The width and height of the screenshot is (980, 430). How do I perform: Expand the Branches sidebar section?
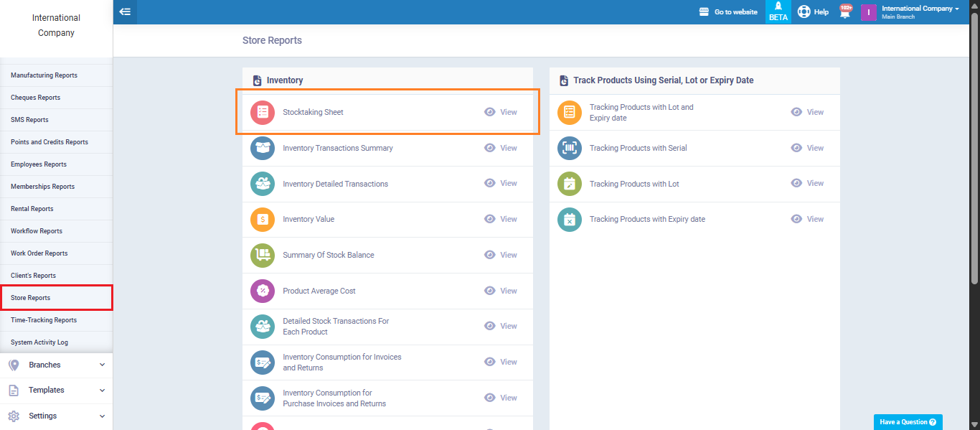[x=56, y=365]
